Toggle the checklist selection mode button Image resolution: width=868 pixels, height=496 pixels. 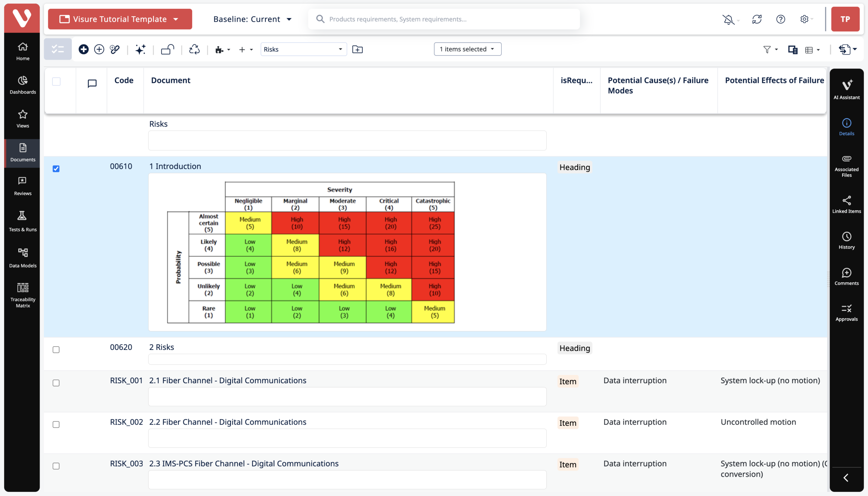pos(58,49)
